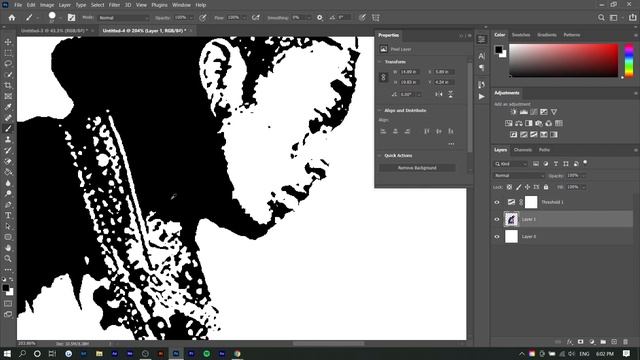Open the Image menu
This screenshot has width=640, height=360.
coord(47,5)
